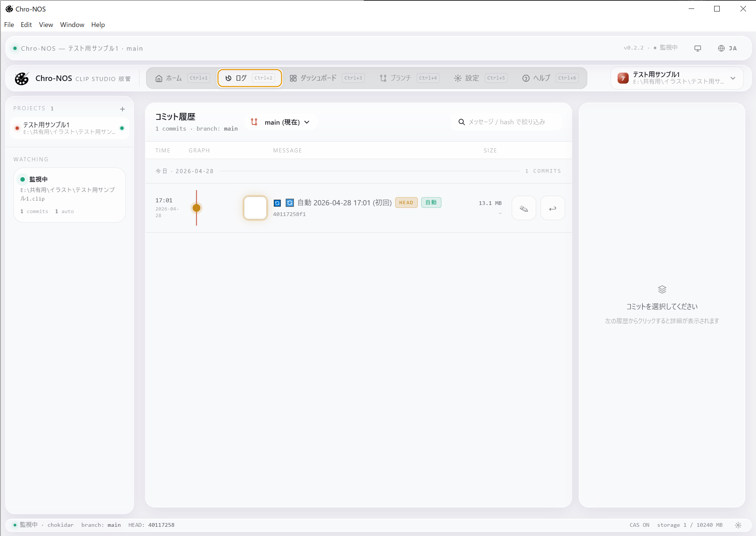Click the palette logo next to Chro-NOS title
This screenshot has width=756, height=536.
pyautogui.click(x=22, y=78)
